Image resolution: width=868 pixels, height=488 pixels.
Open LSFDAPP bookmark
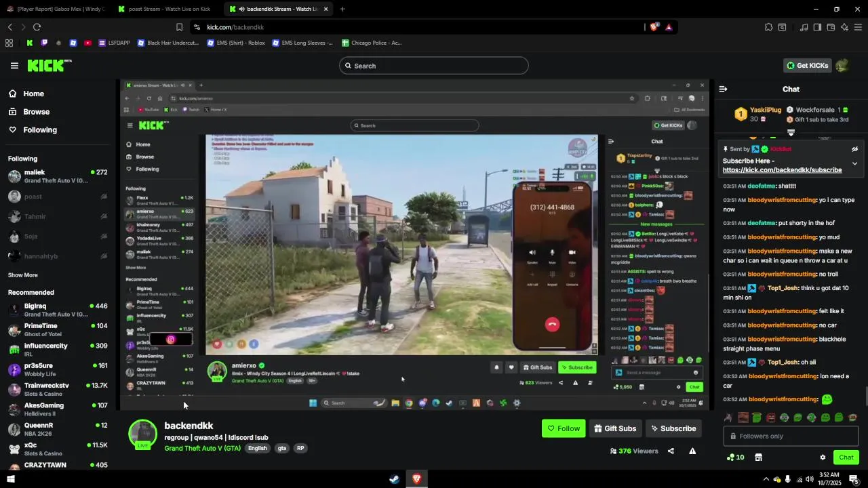[x=114, y=43]
